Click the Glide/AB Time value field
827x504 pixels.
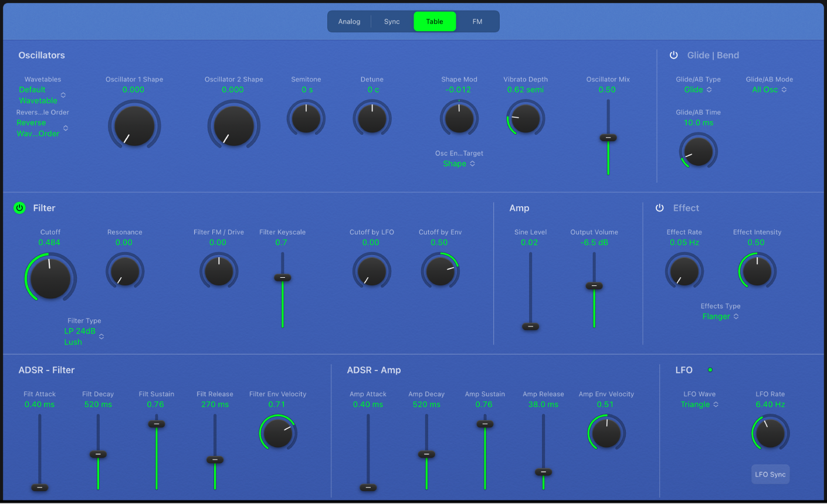[698, 123]
